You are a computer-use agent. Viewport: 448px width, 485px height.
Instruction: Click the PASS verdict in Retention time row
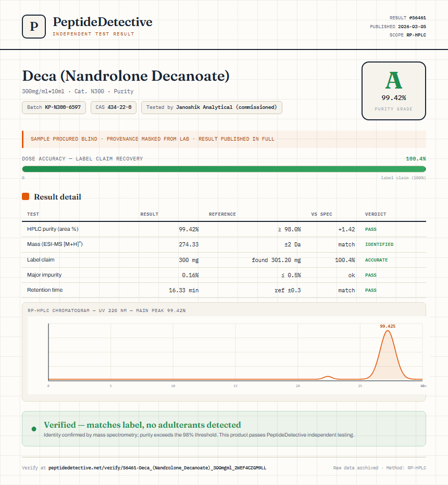371,290
